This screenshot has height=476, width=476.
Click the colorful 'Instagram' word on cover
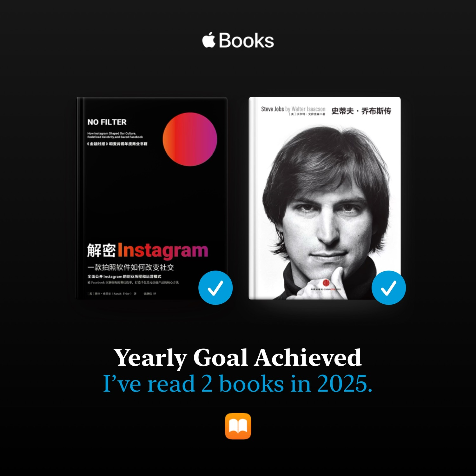point(163,251)
